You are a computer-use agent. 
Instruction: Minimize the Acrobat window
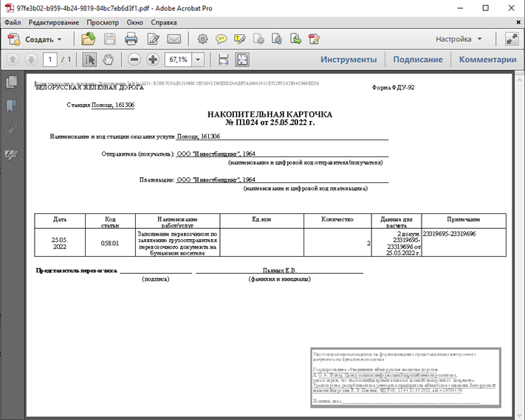point(460,8)
